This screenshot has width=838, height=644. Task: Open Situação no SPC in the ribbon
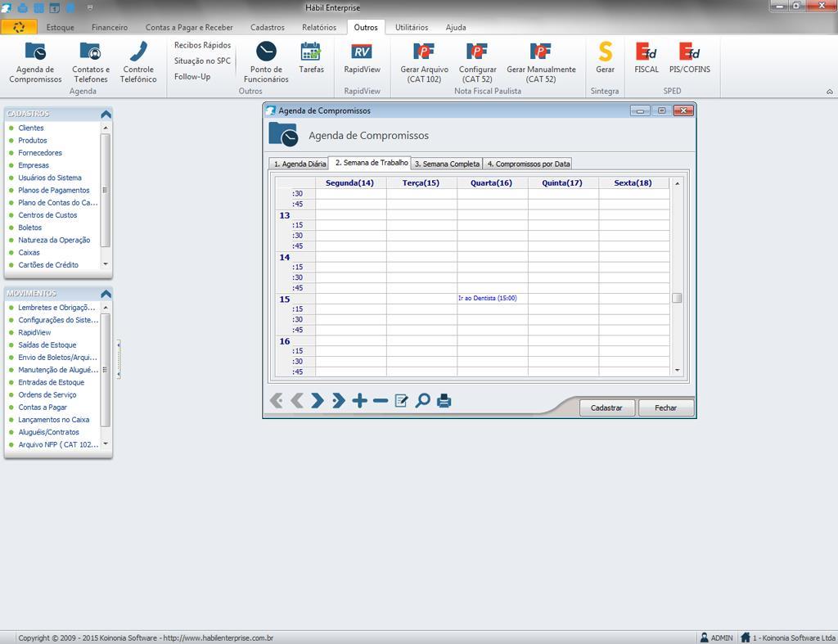click(x=203, y=61)
